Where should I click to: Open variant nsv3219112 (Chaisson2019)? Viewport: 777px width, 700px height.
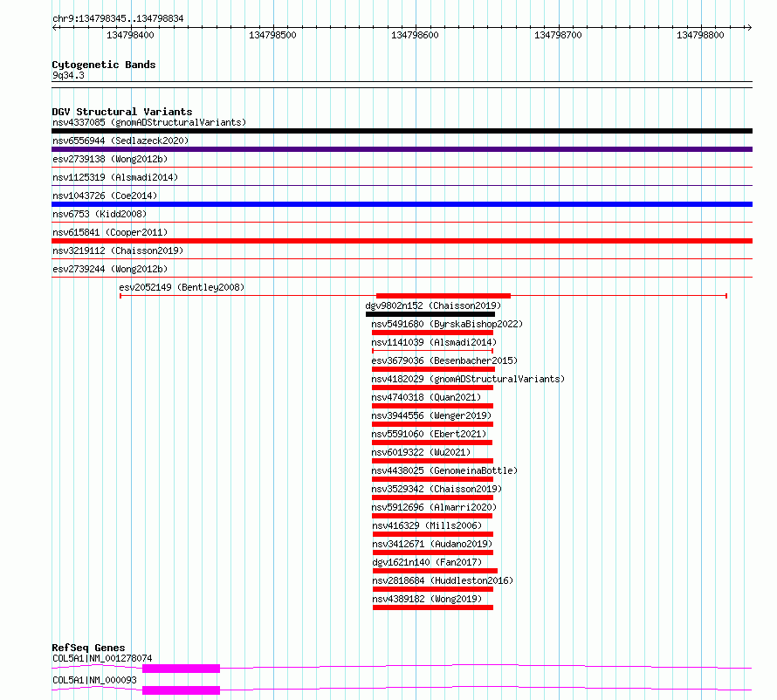[x=118, y=250]
